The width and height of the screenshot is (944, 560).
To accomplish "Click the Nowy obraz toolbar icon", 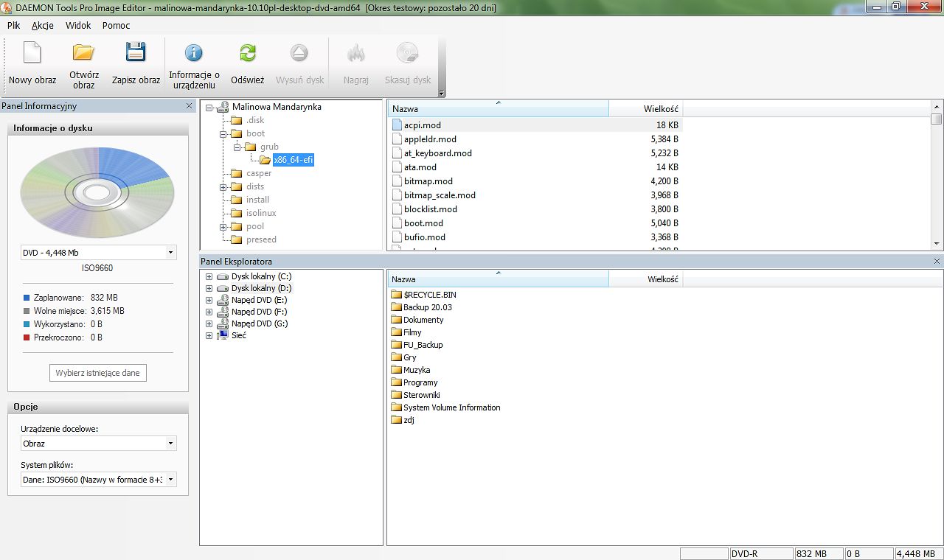I will tap(32, 53).
